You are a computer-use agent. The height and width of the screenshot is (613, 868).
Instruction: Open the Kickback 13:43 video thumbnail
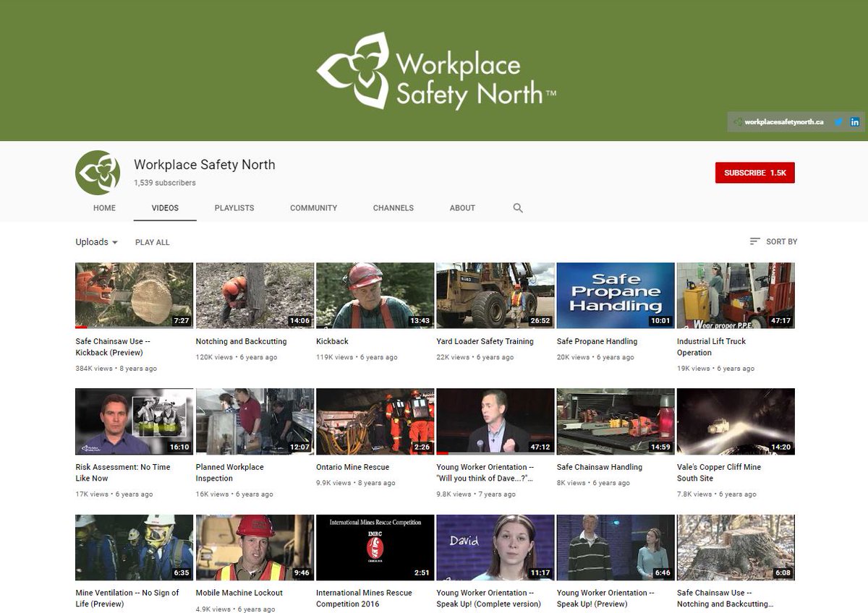(375, 296)
